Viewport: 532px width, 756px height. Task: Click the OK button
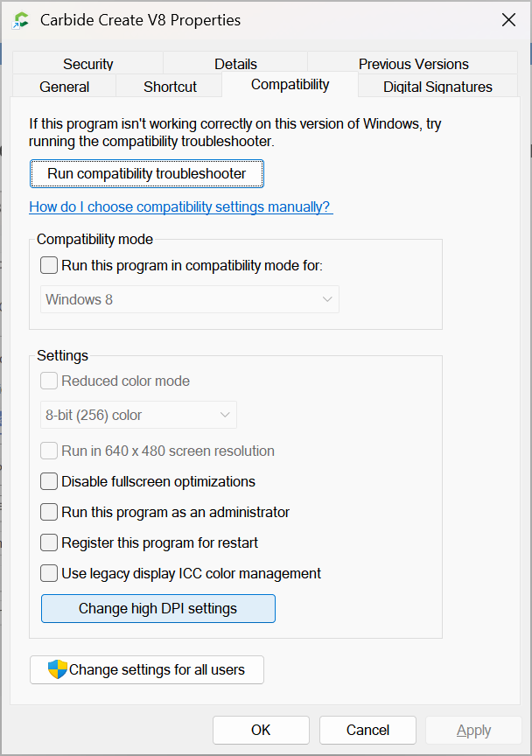[x=261, y=730]
